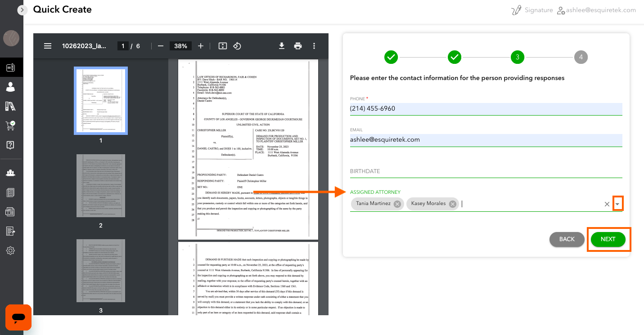Toggle the PDF sidebar hamburger menu

coord(47,46)
